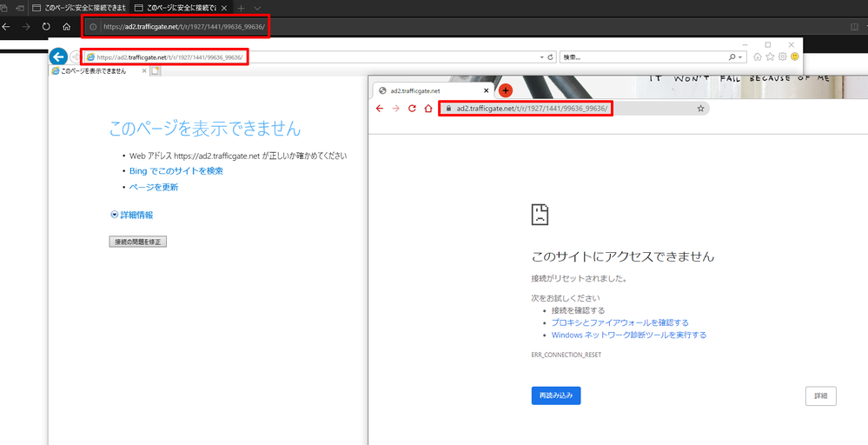Click Edge set-tabs-aside icon
This screenshot has width=868, height=445.
point(21,9)
